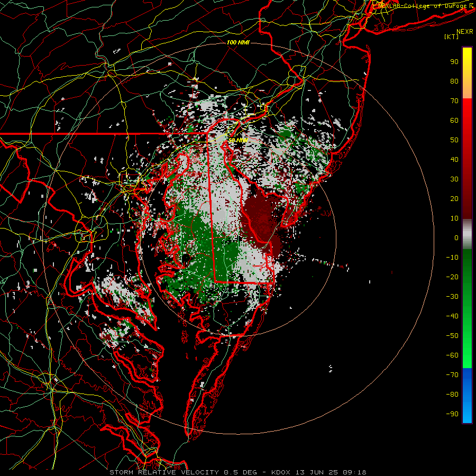
Task: Select the positive 70 value on the velocity scale
Action: (454, 101)
